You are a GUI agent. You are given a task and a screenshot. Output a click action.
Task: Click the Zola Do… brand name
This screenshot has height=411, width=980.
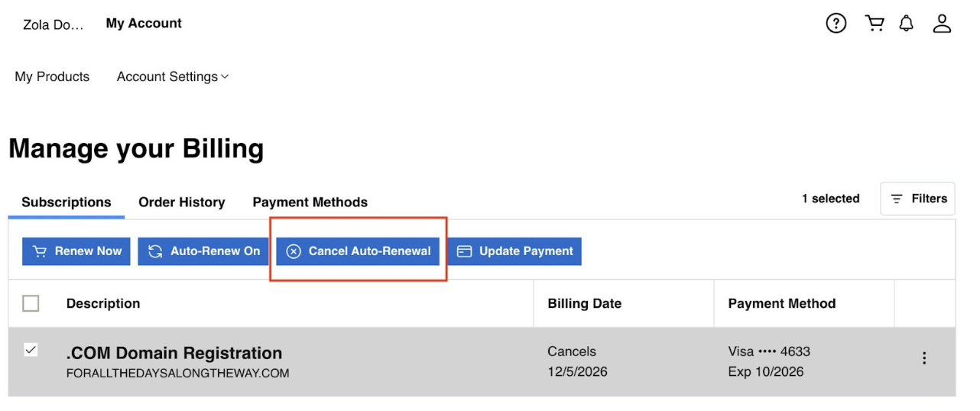coord(53,24)
